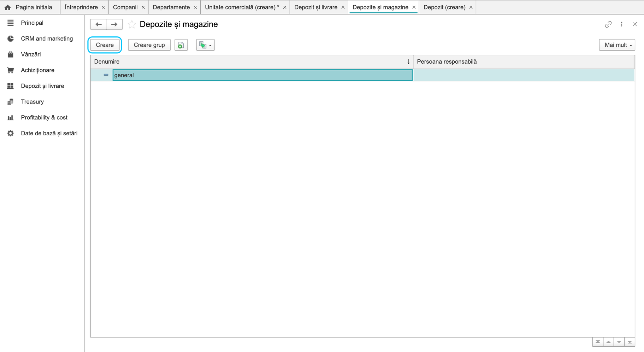Click the home icon in tab bar
Screen dimensions: 644x352
coord(7,7)
